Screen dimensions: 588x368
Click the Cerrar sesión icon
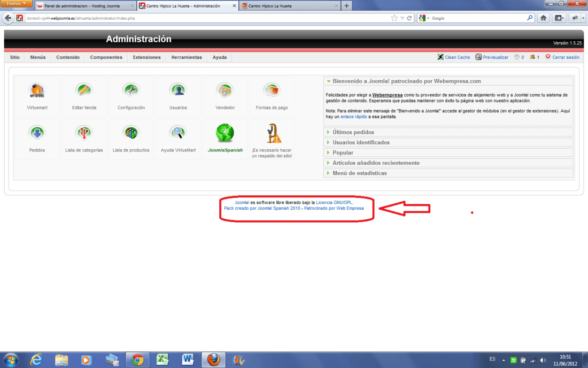[x=548, y=57]
